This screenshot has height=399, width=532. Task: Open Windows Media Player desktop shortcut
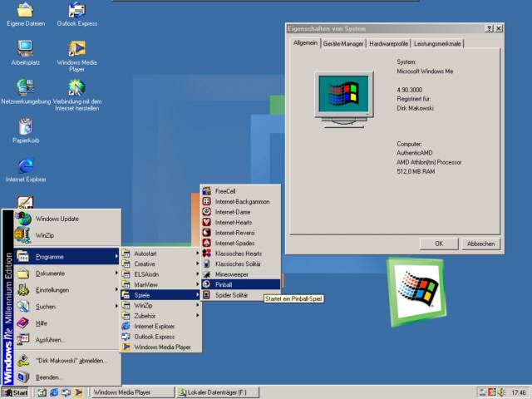pos(77,56)
